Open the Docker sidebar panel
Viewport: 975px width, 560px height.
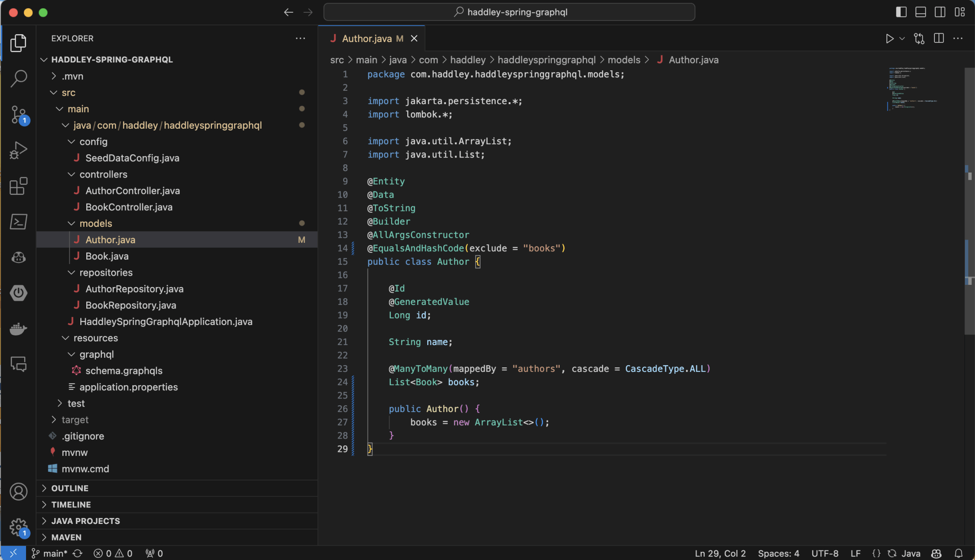pos(18,329)
